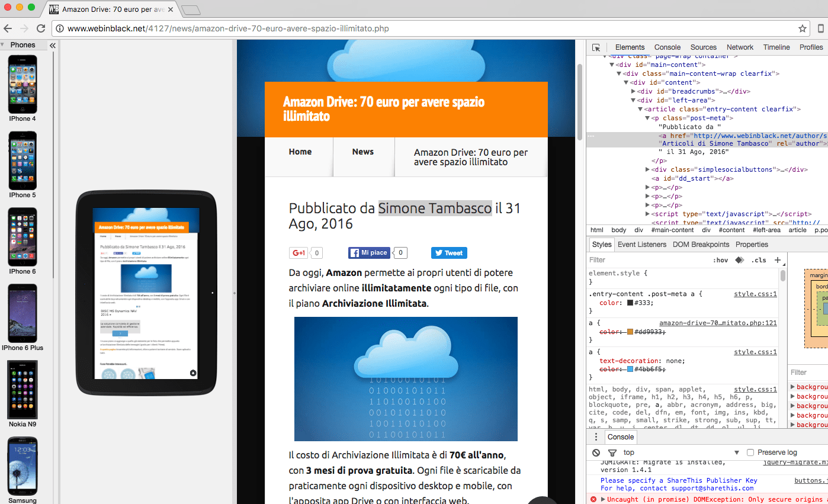Screen dimensions: 828x504
Task: Open the console filter funnel
Action: (x=612, y=452)
